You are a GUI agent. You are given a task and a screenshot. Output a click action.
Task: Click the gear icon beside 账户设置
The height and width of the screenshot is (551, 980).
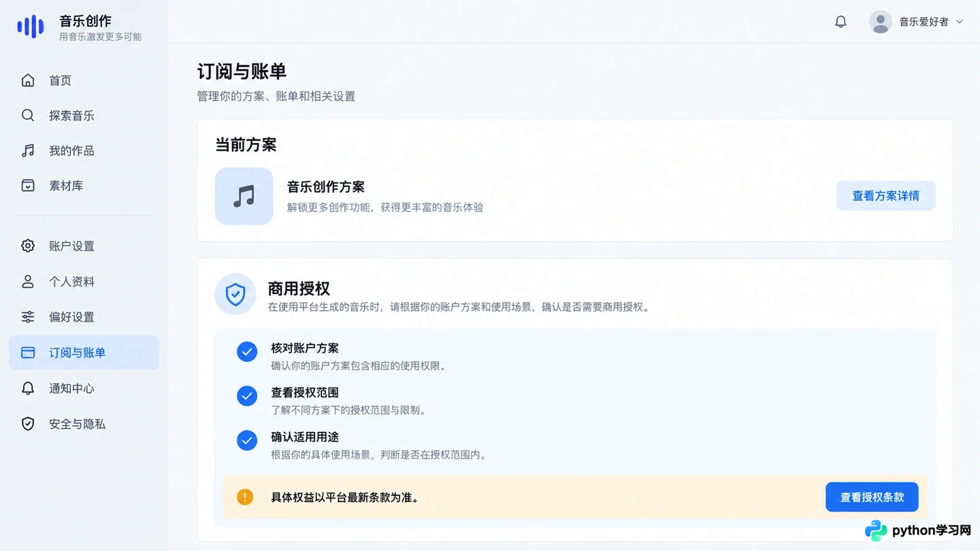tap(28, 246)
